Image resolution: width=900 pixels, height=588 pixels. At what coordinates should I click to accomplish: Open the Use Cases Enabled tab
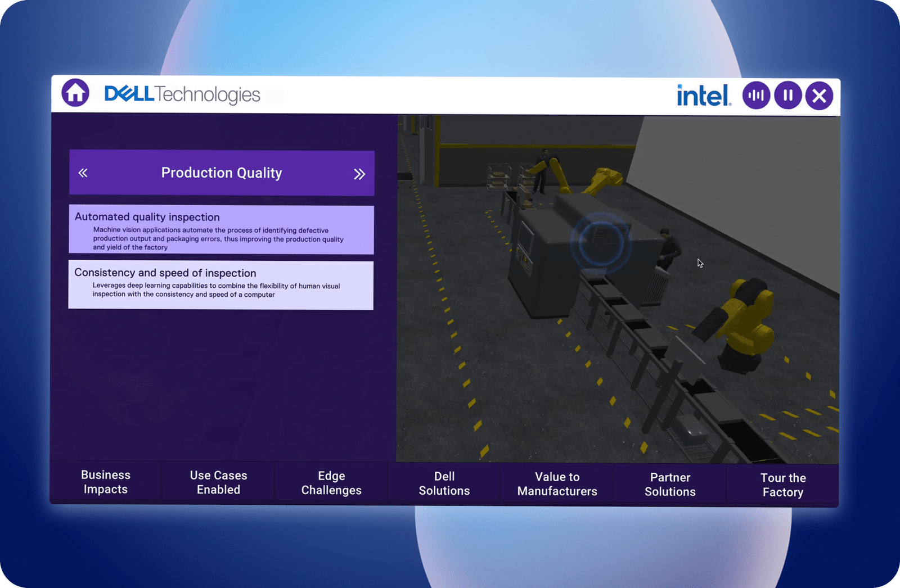click(x=218, y=483)
